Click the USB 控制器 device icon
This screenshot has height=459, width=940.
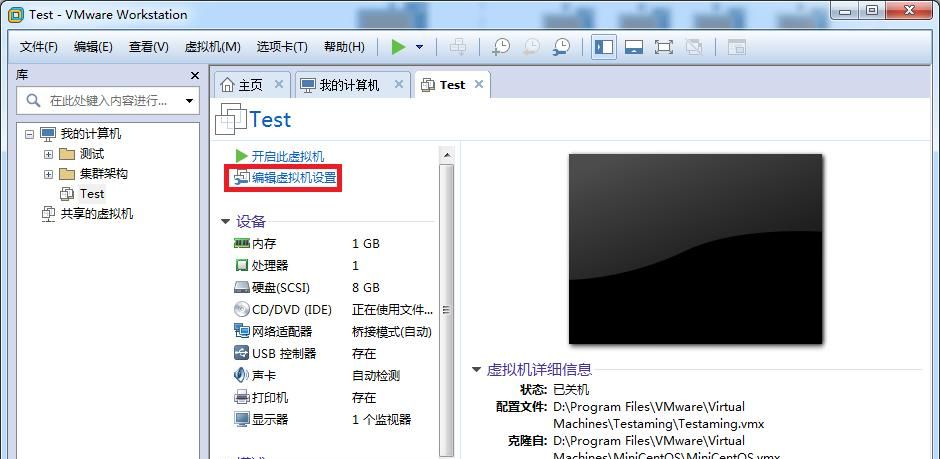[242, 353]
